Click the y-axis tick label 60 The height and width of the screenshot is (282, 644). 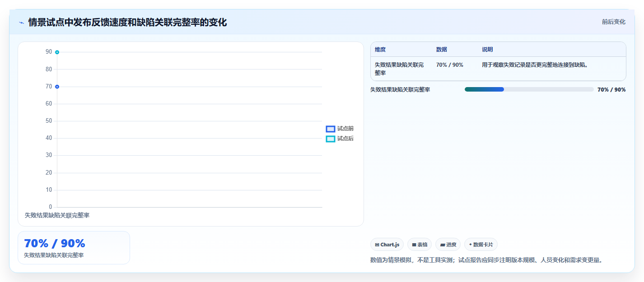coord(49,104)
